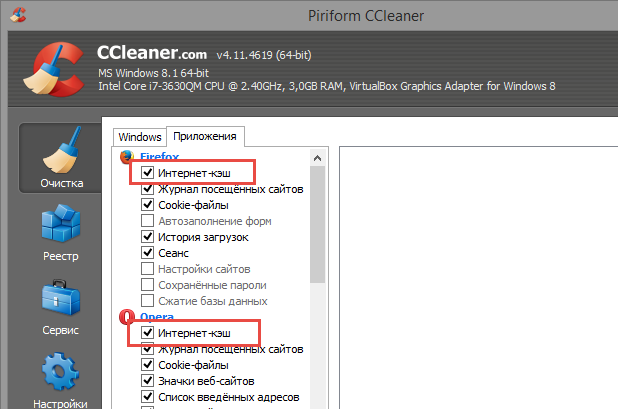Image resolution: width=618 pixels, height=409 pixels.
Task: Toggle Opera Cookie-файлы checkbox
Action: [147, 364]
